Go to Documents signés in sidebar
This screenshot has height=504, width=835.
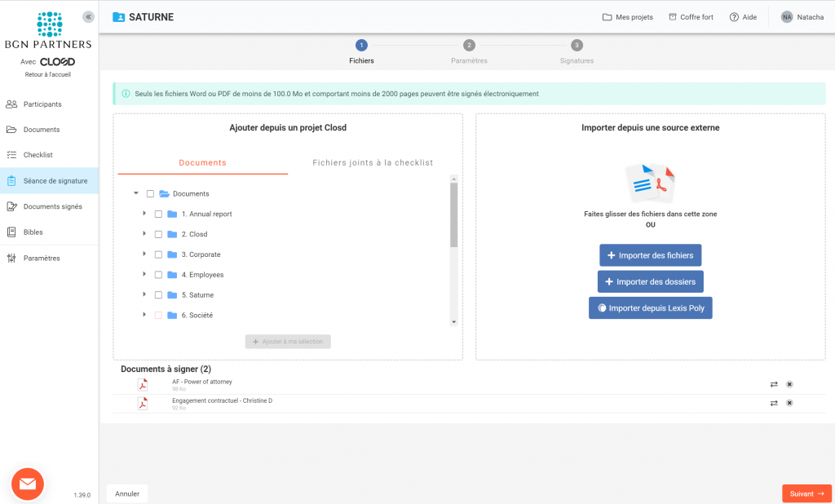[x=52, y=206]
